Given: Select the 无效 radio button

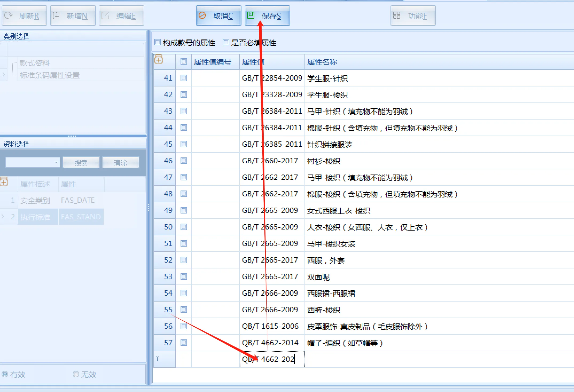Looking at the screenshot, I should click(76, 374).
